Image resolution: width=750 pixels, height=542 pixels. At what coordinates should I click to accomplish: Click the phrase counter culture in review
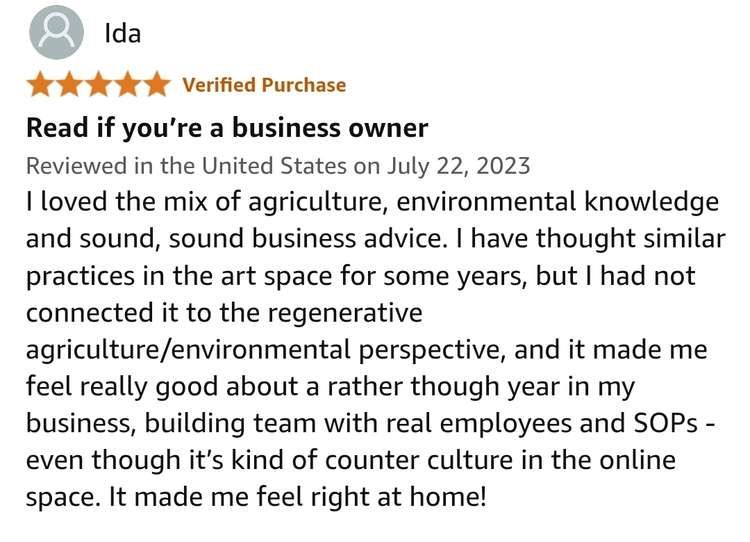tap(419, 460)
